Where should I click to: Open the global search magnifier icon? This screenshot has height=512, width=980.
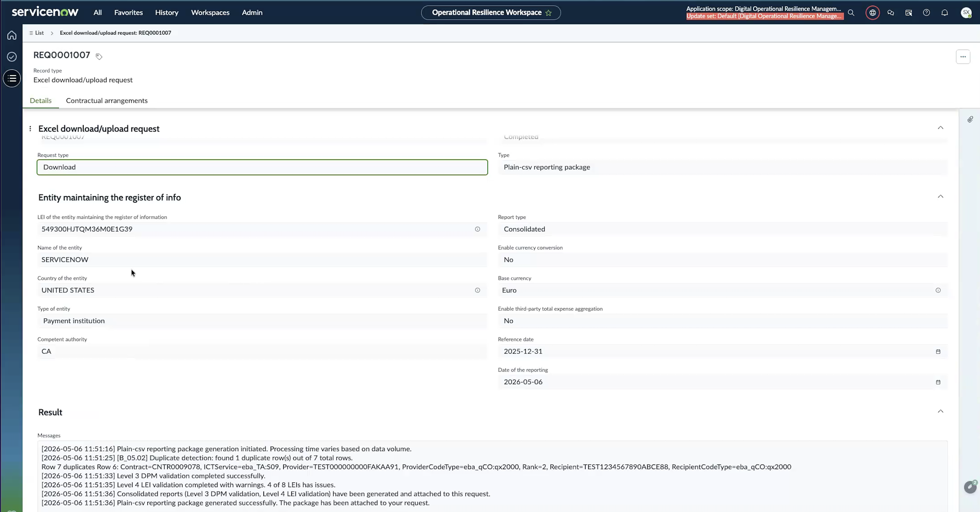click(851, 13)
